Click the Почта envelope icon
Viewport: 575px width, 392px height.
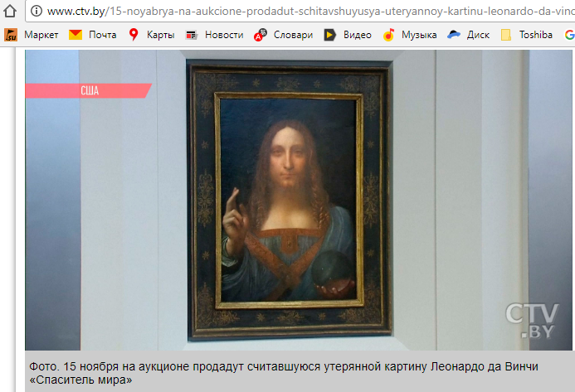pyautogui.click(x=76, y=35)
